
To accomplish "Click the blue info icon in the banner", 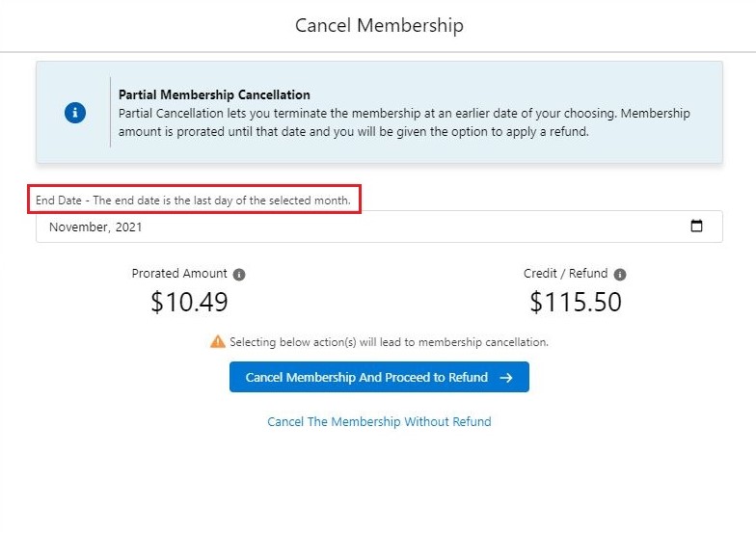I will 75,113.
